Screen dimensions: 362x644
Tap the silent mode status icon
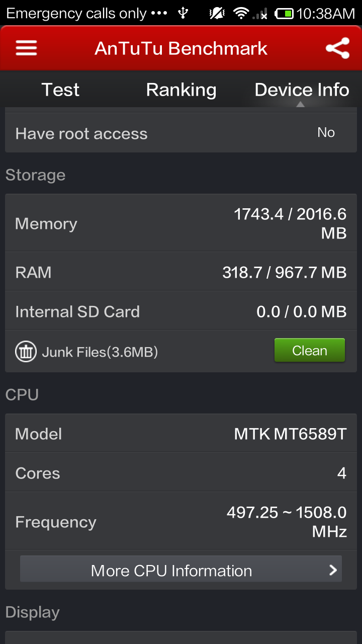217,14
